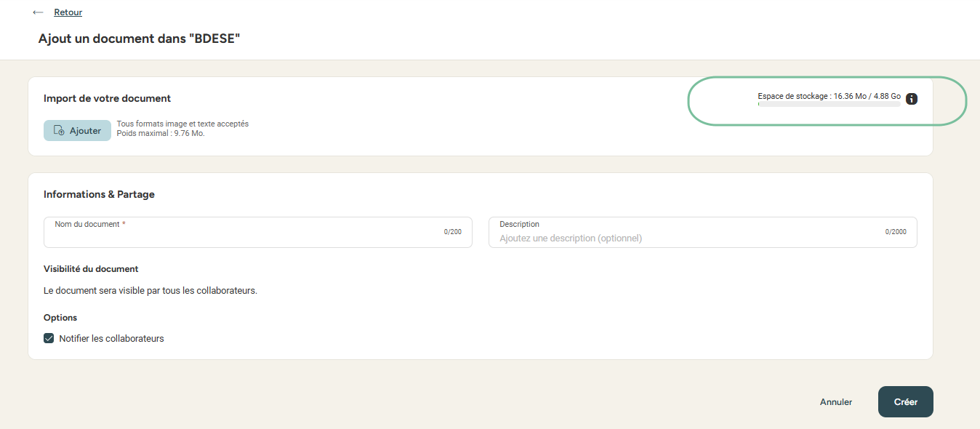Click the 0/200 character counter

pos(452,232)
